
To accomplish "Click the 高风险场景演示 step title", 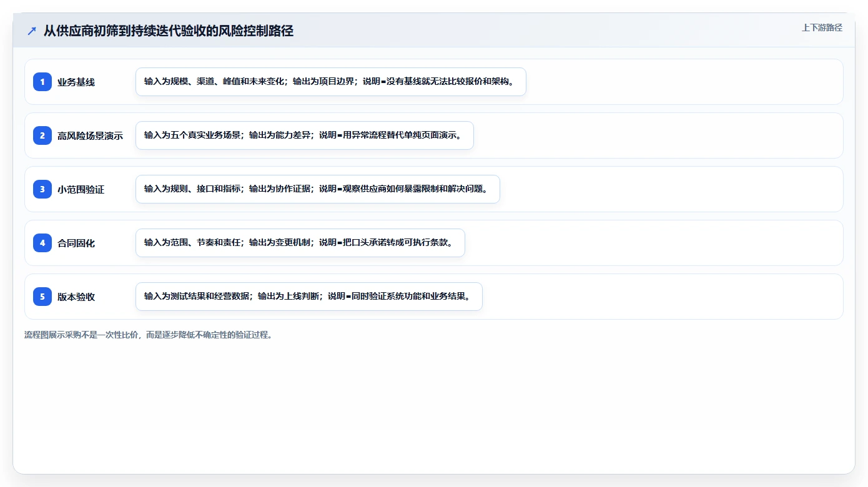I will coord(90,135).
